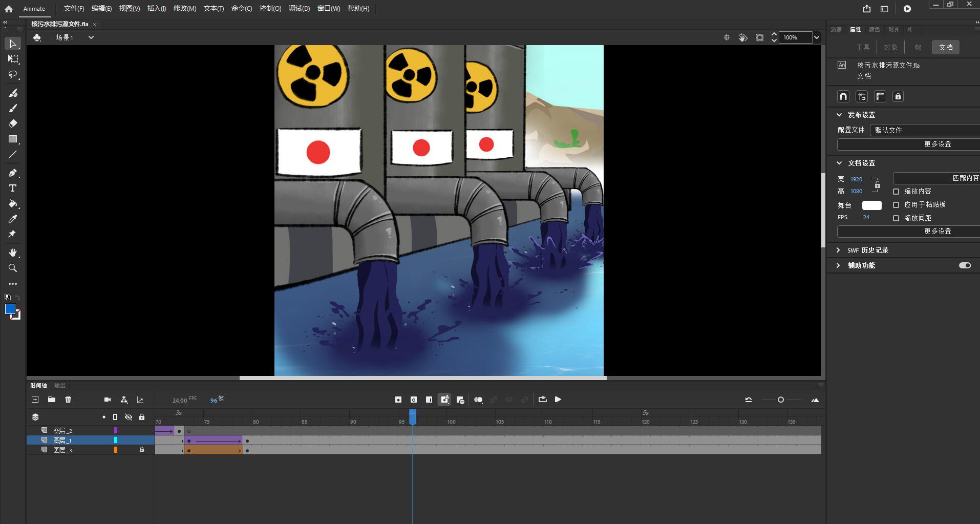Click the Match Contents (匹配内容) button
The height and width of the screenshot is (524, 980).
pos(937,178)
